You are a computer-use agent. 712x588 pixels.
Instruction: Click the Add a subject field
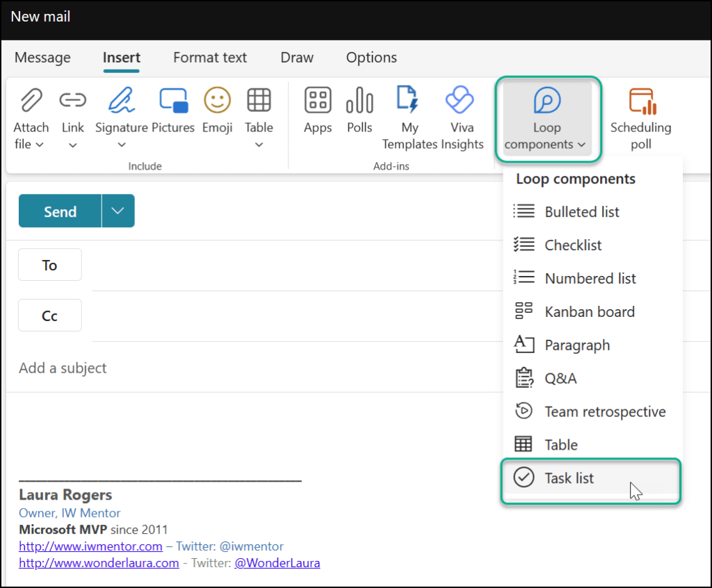pyautogui.click(x=63, y=368)
